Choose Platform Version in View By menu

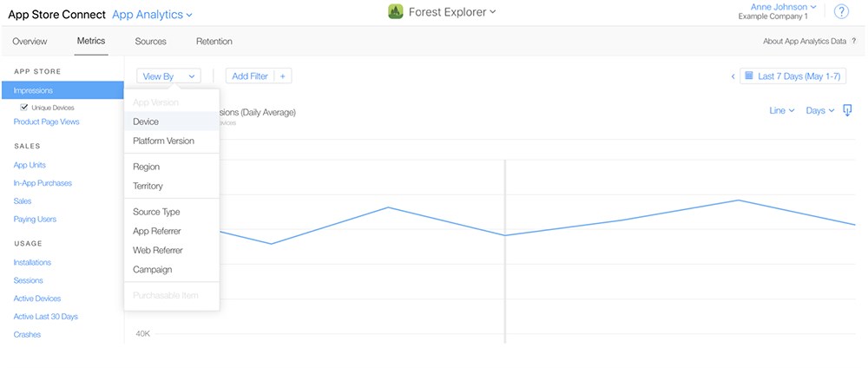pyautogui.click(x=172, y=141)
